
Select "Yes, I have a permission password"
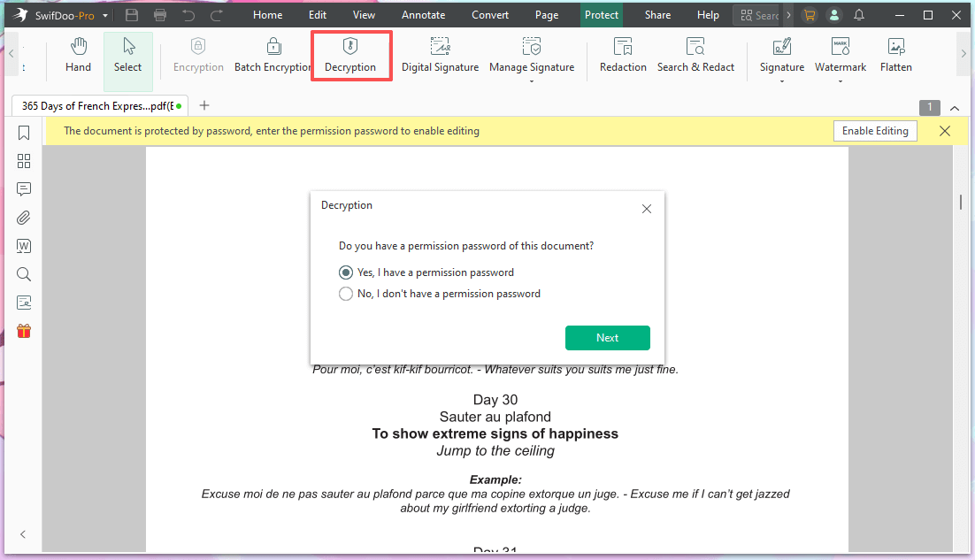(x=345, y=272)
